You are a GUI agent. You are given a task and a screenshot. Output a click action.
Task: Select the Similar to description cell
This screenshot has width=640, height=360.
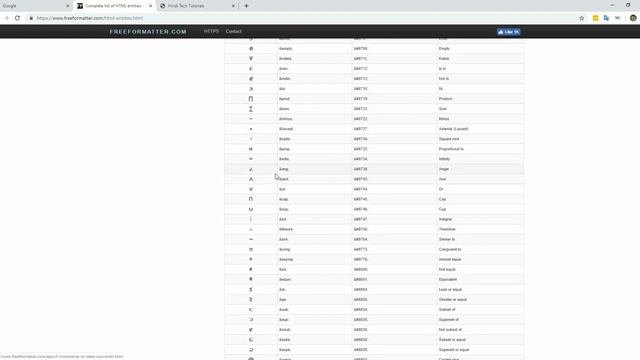tap(480, 240)
